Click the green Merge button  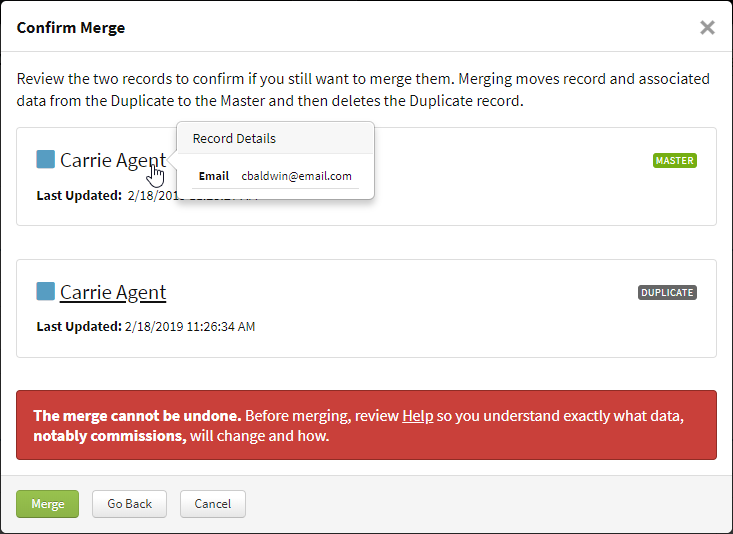coord(47,504)
